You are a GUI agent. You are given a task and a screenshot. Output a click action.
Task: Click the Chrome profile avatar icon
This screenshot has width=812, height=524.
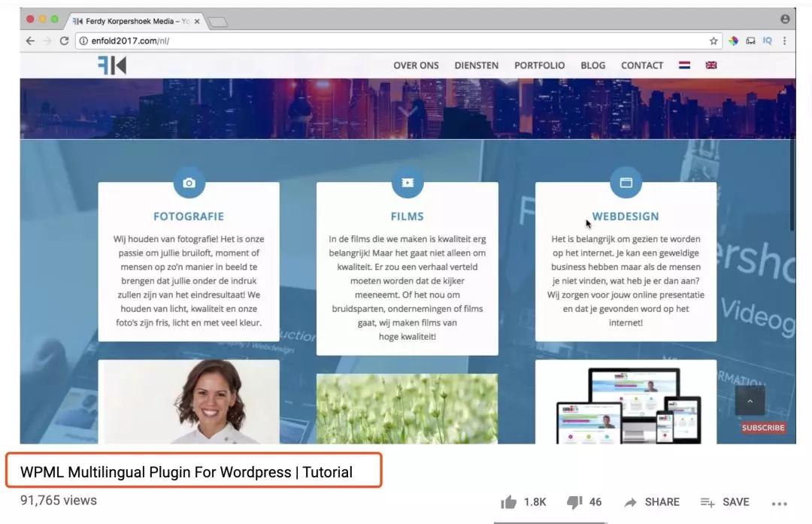[x=785, y=19]
